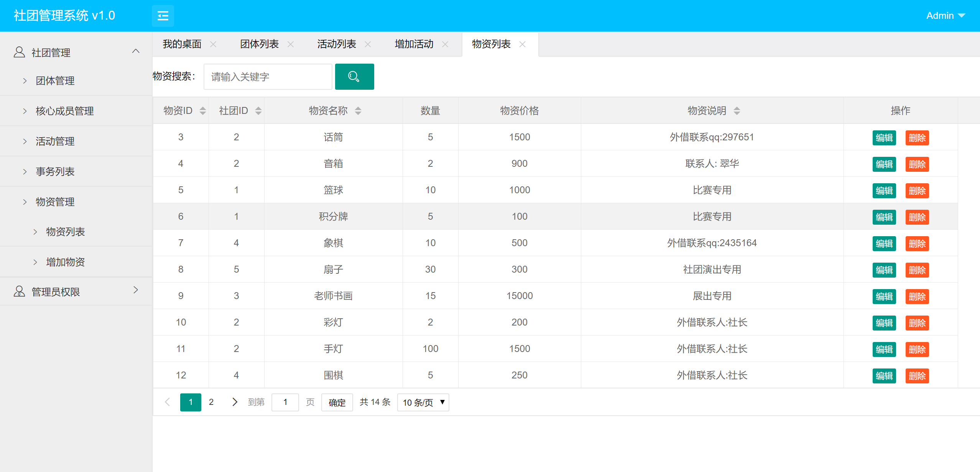Viewport: 980px width, 472px height.
Task: Collapse the 社团管理 sidebar section
Action: click(x=136, y=52)
